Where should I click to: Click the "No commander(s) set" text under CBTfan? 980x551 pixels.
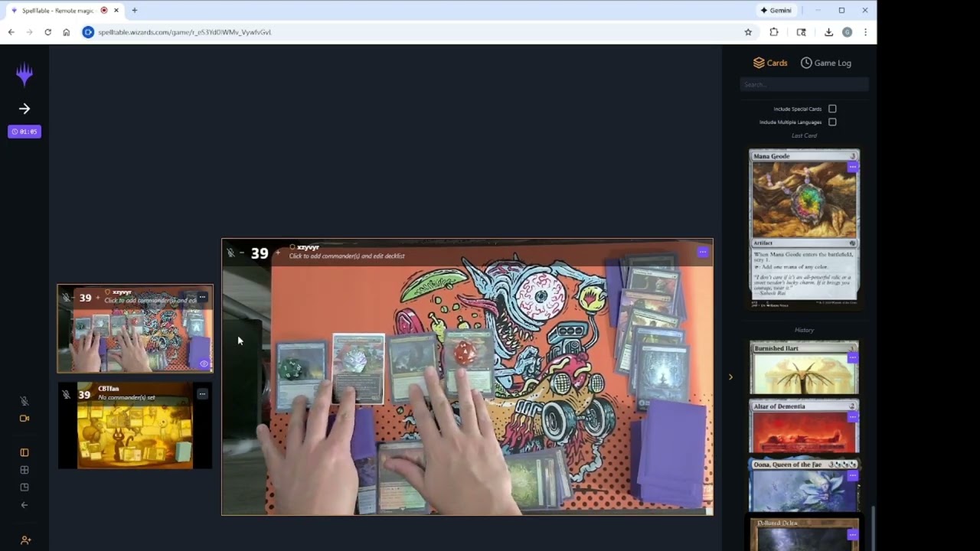coord(126,398)
